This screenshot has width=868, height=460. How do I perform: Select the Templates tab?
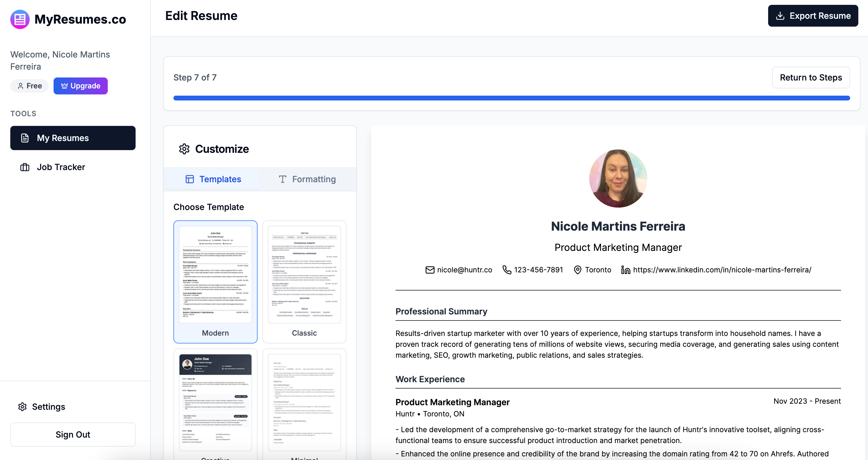[213, 179]
